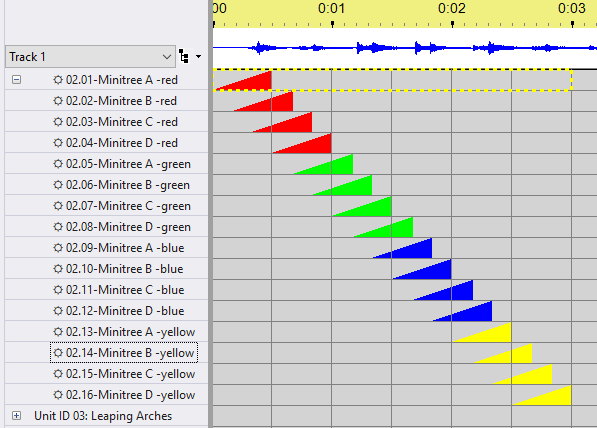Screen dimensions: 597x428
Task: Click the sun icon of 02.07-Minitree C -green
Action: pos(58,206)
